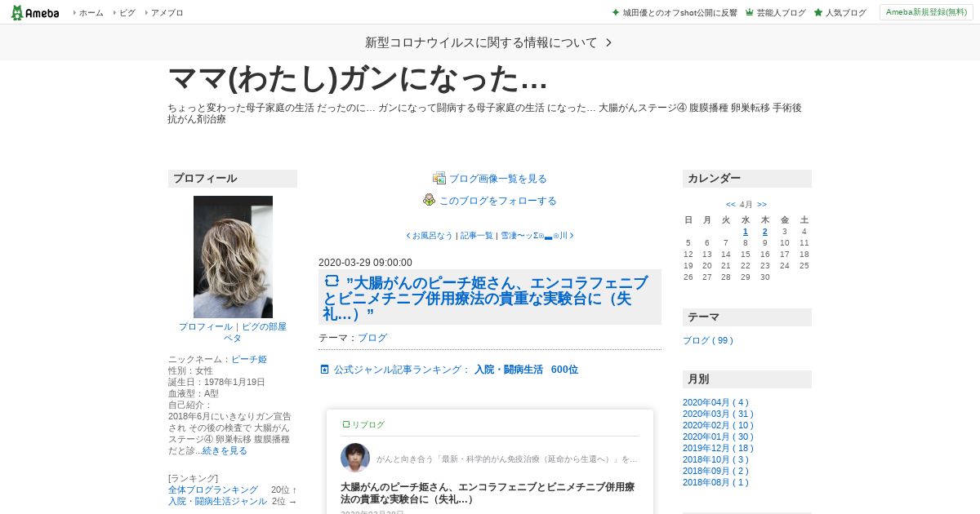Open calendar 4月 month link
Screen dimensions: 980x514
[746, 205]
